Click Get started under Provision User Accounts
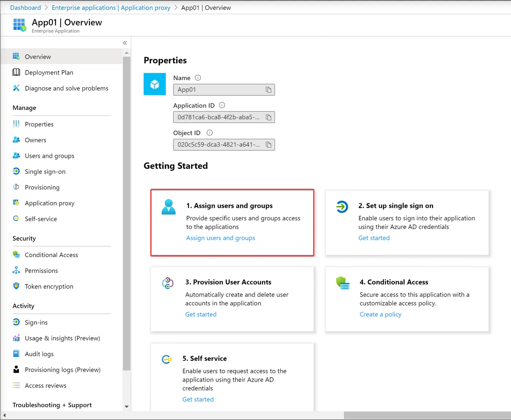511x420 pixels. [201, 314]
